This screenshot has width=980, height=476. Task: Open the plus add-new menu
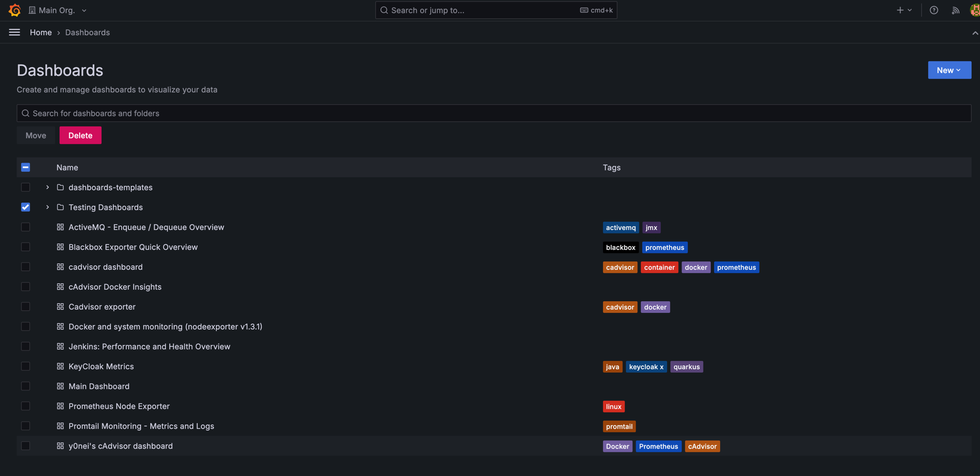904,10
